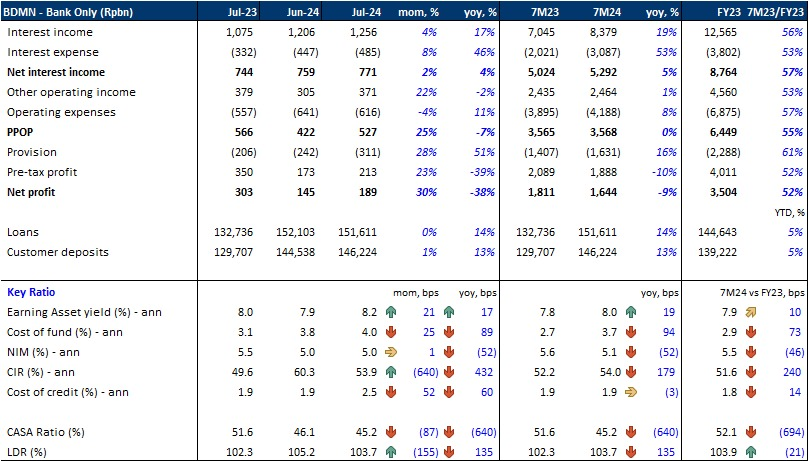808x461 pixels.
Task: Click the 'Interest income' row label
Action: tap(50, 32)
